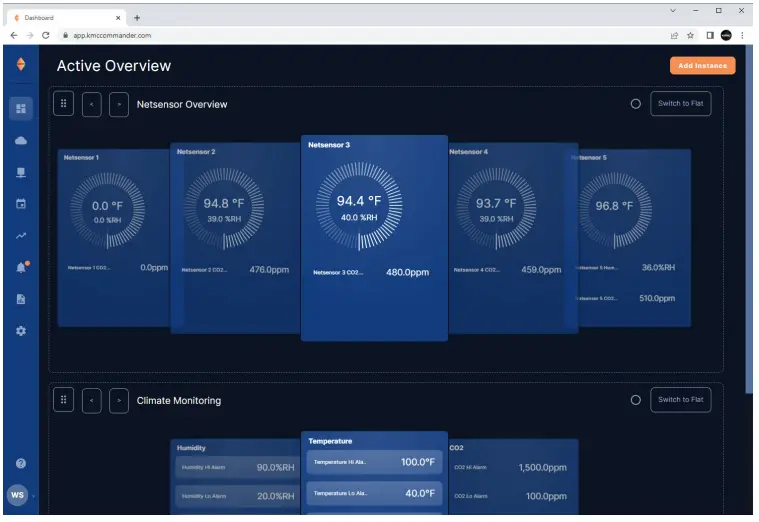Select the Netsensor 3 card title

click(x=329, y=145)
